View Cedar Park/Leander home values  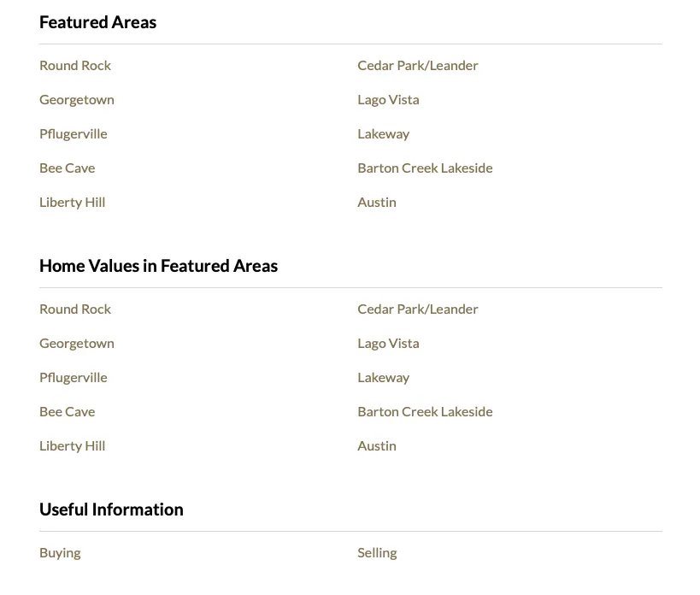[418, 309]
